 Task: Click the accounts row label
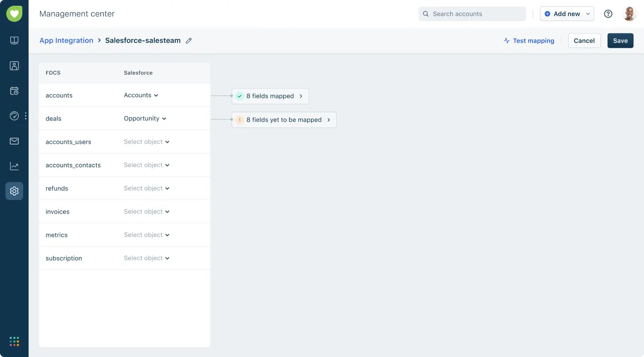pos(59,95)
